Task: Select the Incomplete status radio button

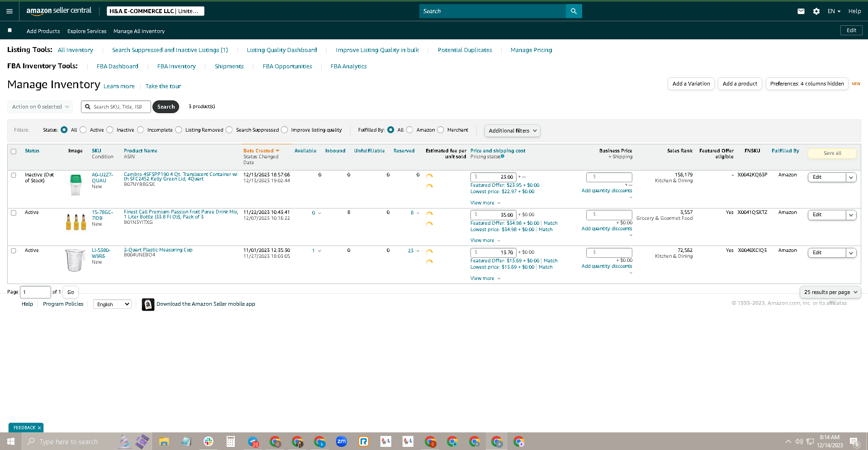Action: (x=141, y=130)
